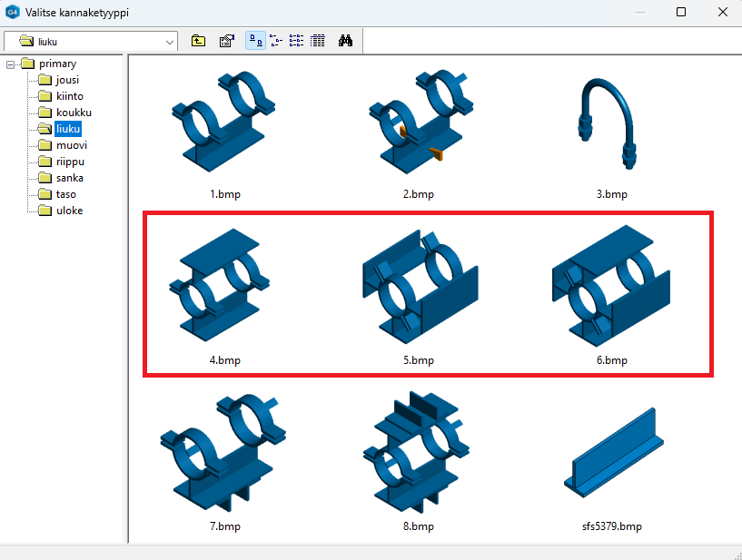The image size is (742, 560).
Task: Open the liuku folder path dropdown
Action: pyautogui.click(x=170, y=42)
